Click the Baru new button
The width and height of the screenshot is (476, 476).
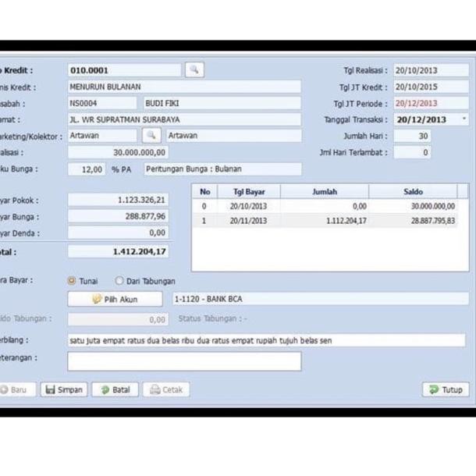pyautogui.click(x=17, y=389)
